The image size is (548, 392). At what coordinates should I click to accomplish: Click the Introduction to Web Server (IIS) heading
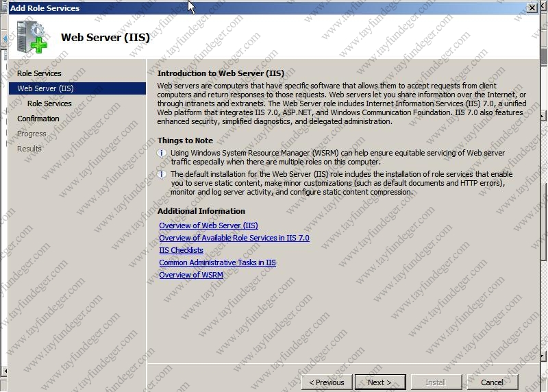click(221, 73)
